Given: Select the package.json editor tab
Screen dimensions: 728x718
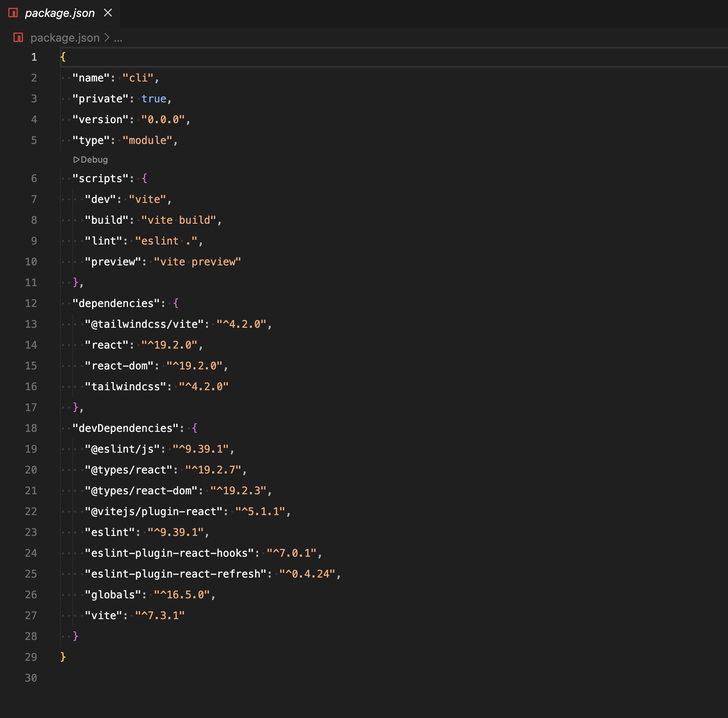Looking at the screenshot, I should coord(60,13).
